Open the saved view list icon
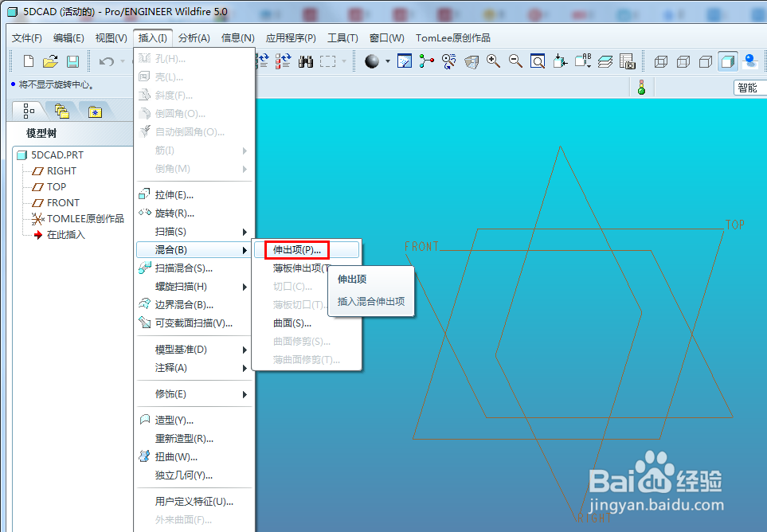 (583, 61)
